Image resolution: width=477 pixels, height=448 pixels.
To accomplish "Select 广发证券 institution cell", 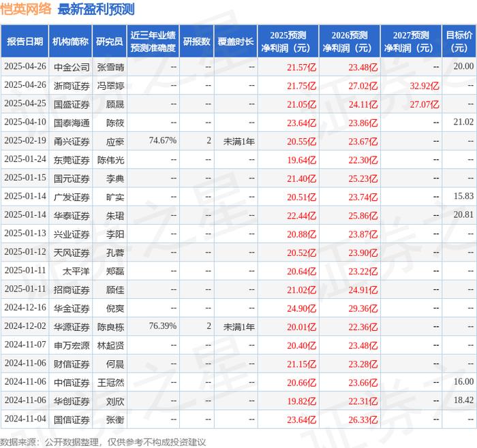I will (72, 197).
